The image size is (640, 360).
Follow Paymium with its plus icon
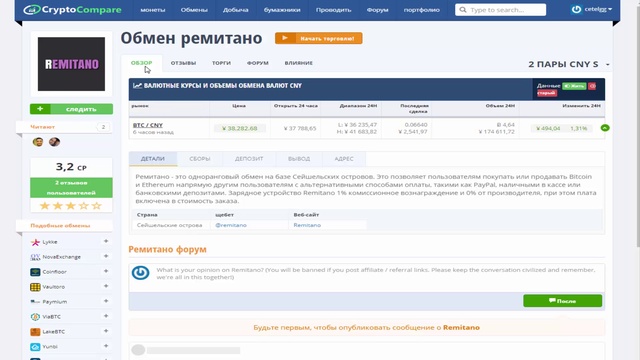pos(106,301)
